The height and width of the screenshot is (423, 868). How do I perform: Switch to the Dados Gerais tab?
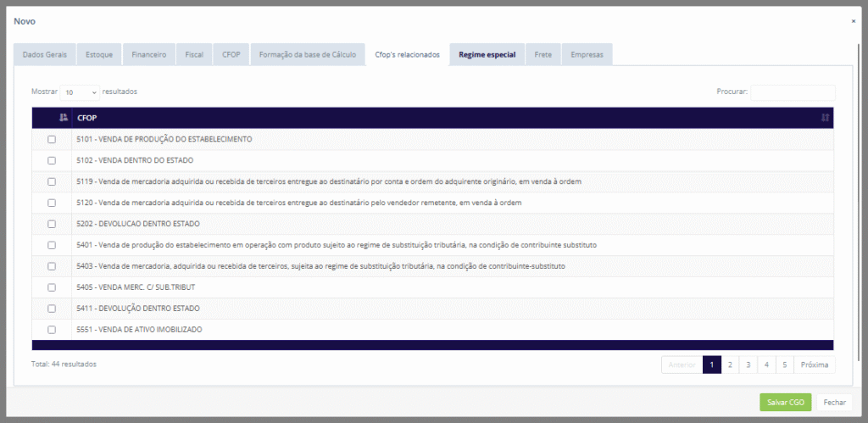[x=44, y=54]
